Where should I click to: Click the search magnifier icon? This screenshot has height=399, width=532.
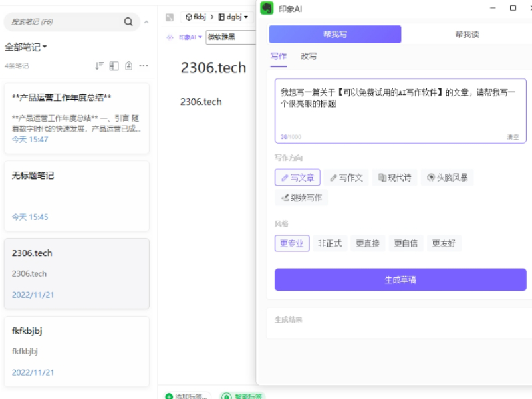pyautogui.click(x=128, y=22)
